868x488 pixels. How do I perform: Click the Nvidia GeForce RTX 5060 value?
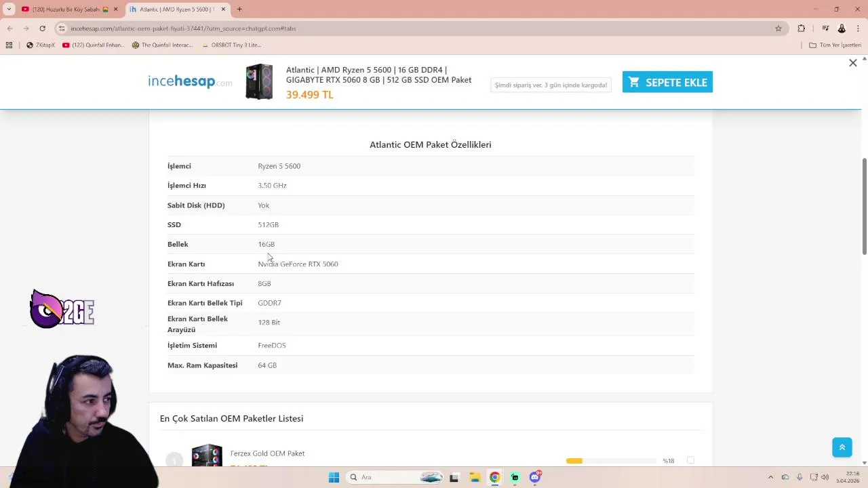[x=298, y=264]
